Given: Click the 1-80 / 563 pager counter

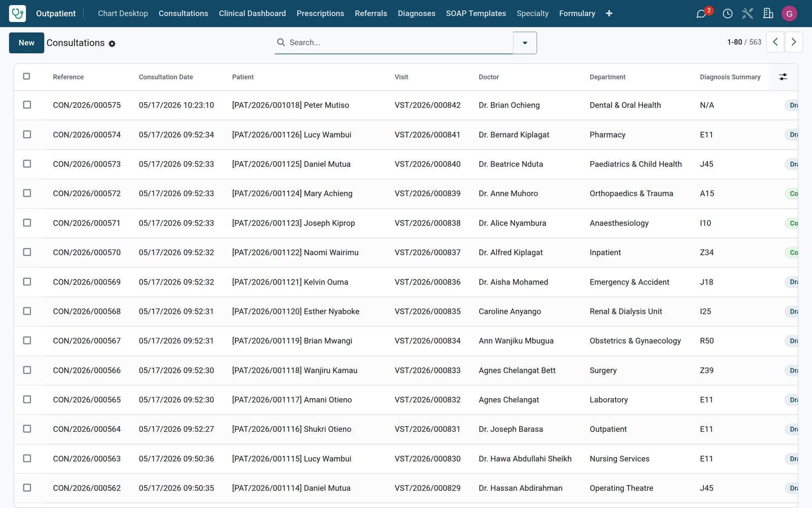Looking at the screenshot, I should click(744, 42).
